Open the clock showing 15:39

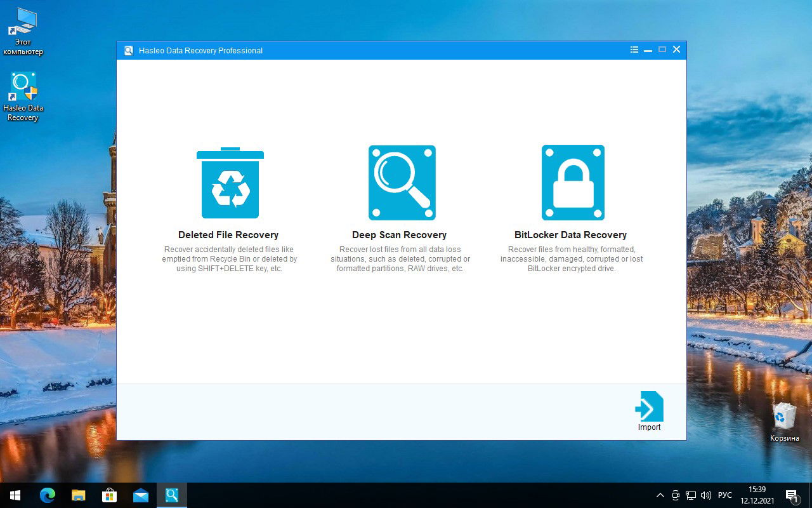coord(757,495)
